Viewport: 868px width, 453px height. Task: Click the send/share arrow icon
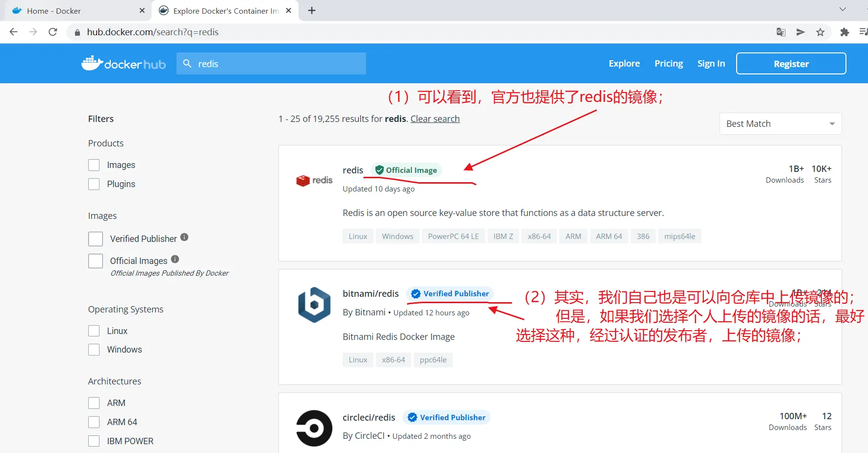click(800, 32)
